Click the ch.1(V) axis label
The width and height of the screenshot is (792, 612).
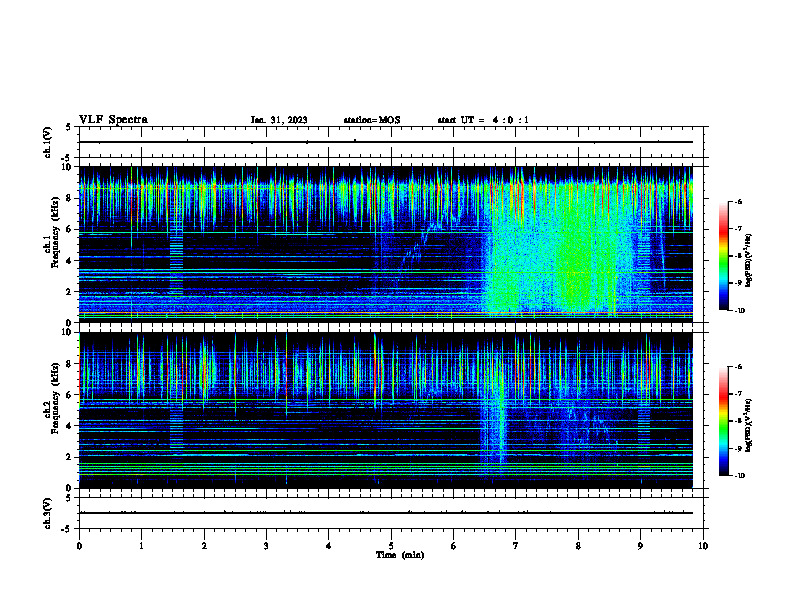(47, 142)
